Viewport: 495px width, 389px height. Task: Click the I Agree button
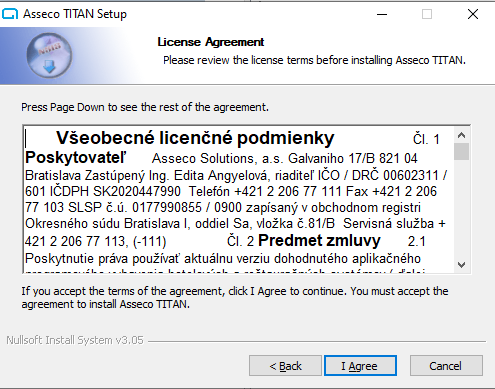[360, 366]
